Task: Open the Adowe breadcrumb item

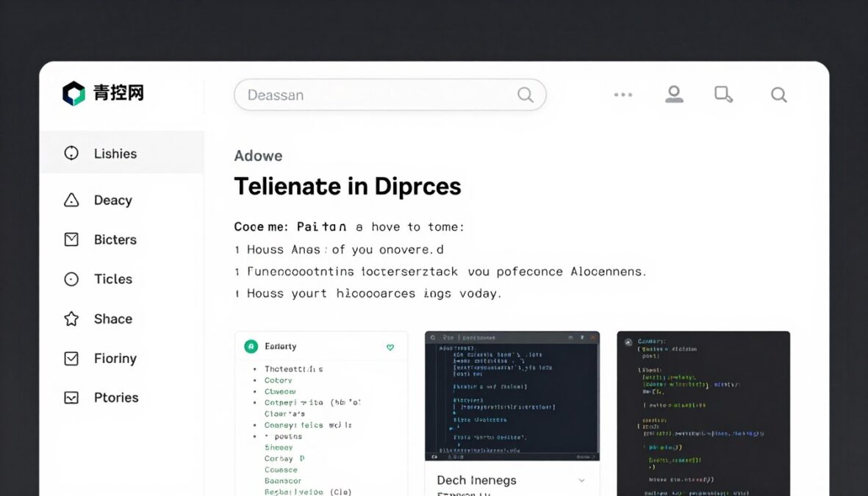Action: 258,155
